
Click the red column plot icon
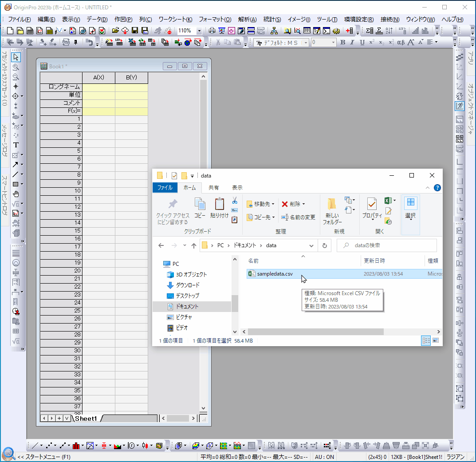pyautogui.click(x=76, y=446)
